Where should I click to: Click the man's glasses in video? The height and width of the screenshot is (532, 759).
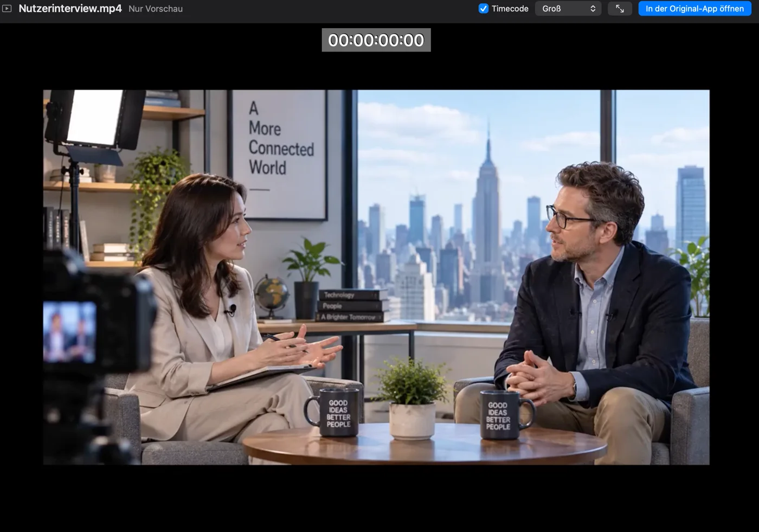pos(568,218)
